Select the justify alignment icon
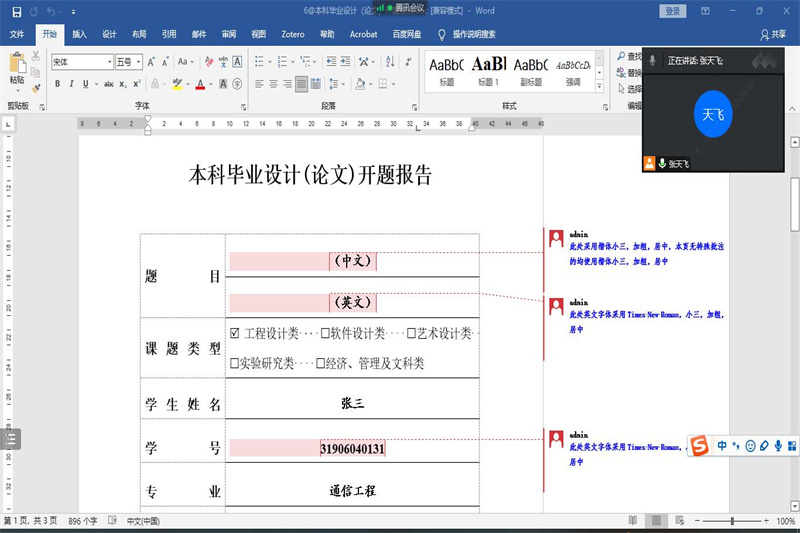The height and width of the screenshot is (533, 800). pyautogui.click(x=302, y=84)
